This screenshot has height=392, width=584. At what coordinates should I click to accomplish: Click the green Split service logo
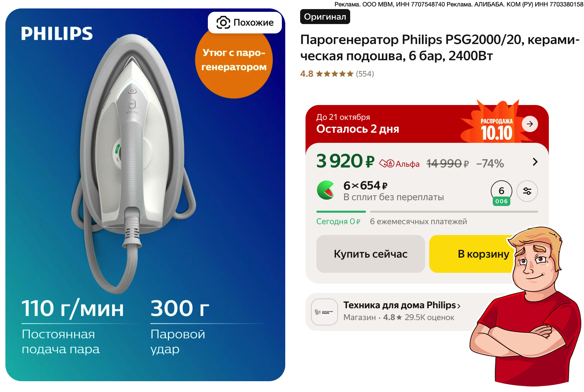[x=326, y=190]
